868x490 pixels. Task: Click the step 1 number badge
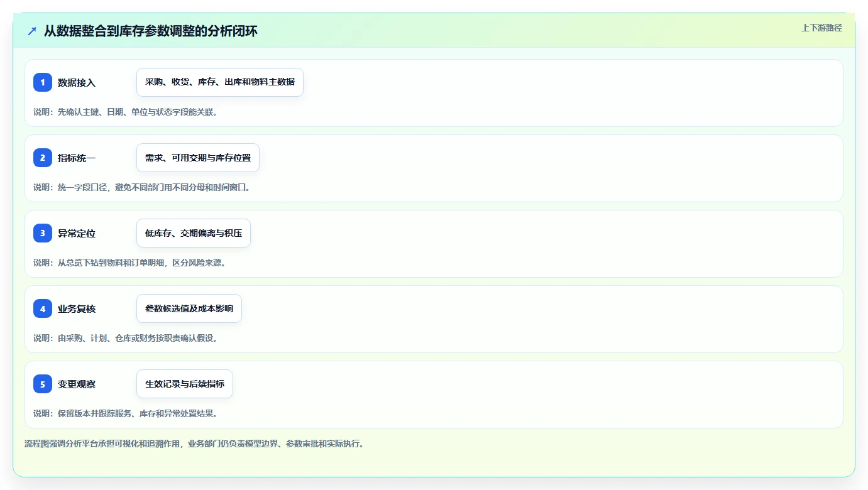click(x=43, y=82)
